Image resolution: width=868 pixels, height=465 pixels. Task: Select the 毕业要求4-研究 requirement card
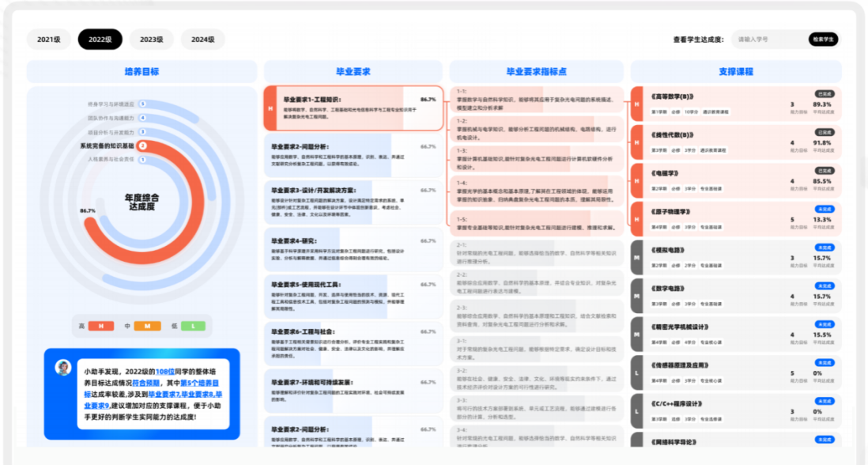click(x=353, y=251)
